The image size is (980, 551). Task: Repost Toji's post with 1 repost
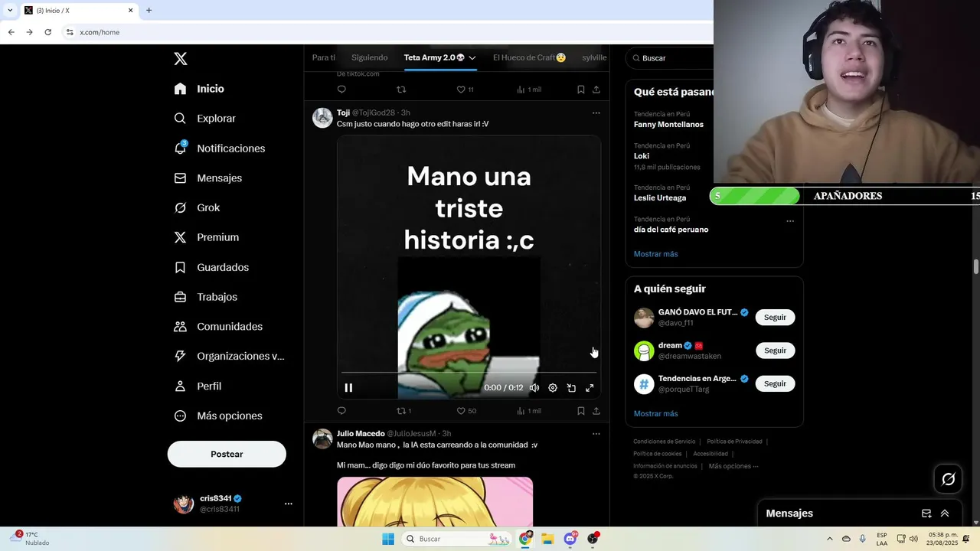[x=403, y=411]
